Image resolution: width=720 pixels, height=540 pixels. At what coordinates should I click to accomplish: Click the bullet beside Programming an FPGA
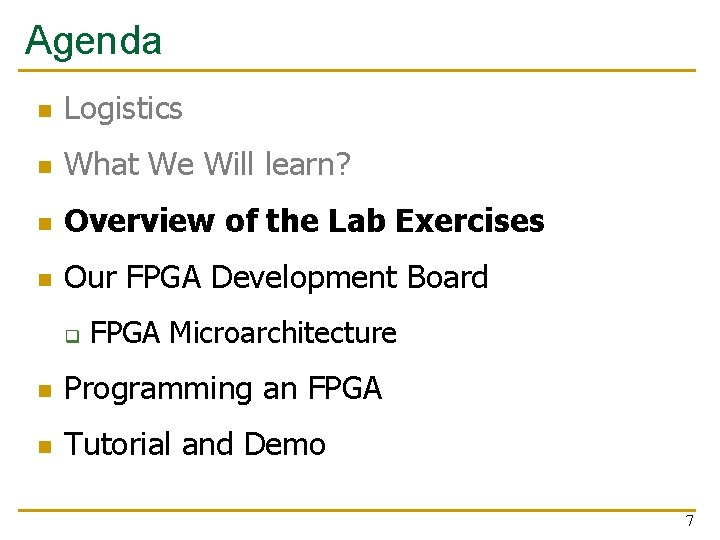tap(42, 390)
